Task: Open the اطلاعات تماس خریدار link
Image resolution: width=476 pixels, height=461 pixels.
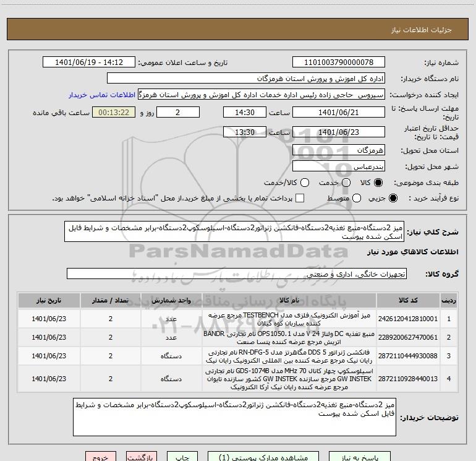Action: [102, 95]
